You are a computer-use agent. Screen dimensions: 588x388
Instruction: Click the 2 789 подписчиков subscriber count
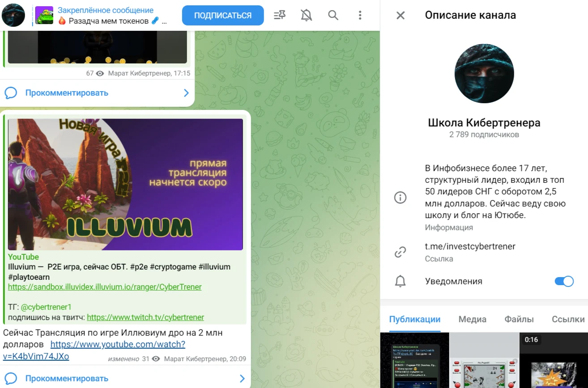click(x=484, y=135)
